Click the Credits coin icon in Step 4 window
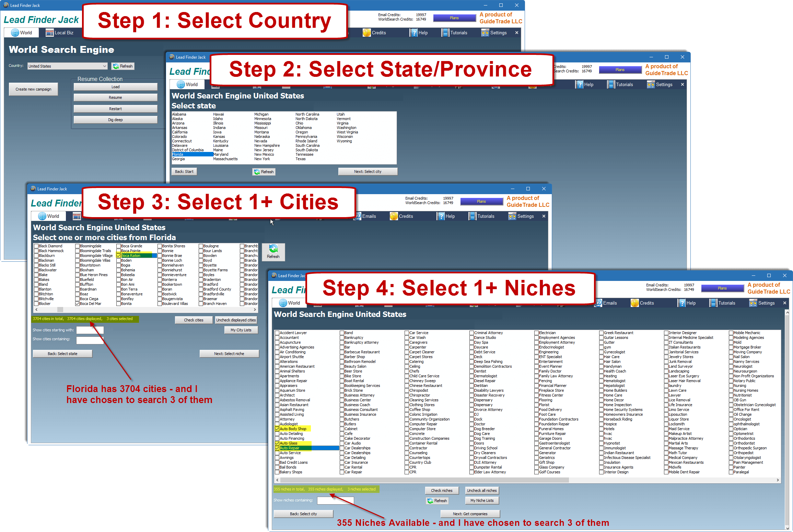 pos(634,303)
